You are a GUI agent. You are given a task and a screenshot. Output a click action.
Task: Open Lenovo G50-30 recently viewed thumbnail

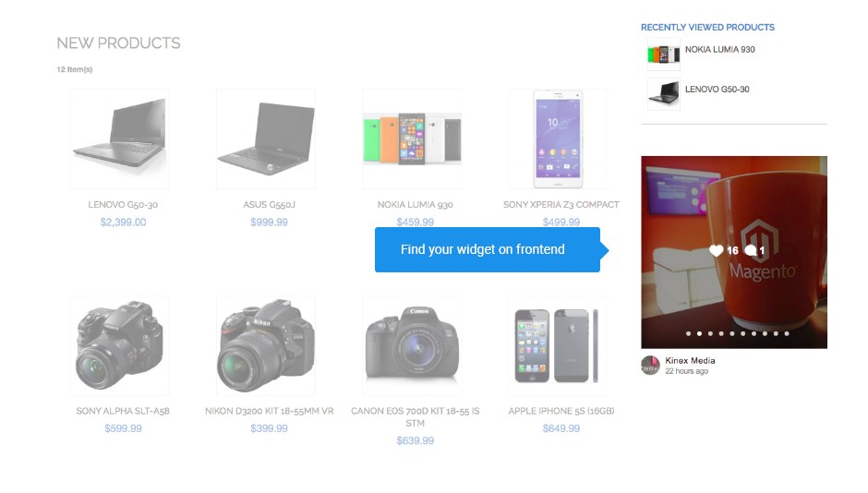tap(664, 94)
